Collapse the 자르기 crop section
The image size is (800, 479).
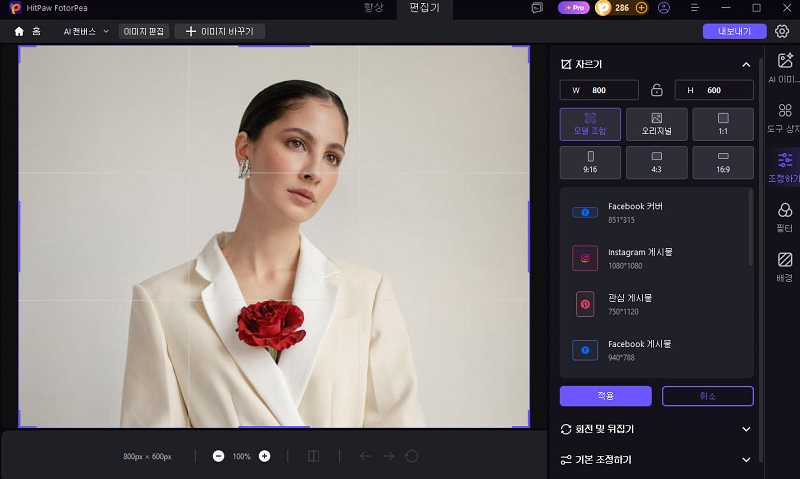coord(746,64)
